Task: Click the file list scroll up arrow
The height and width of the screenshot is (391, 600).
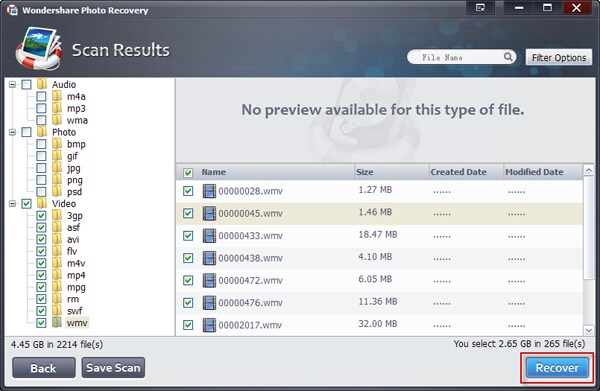Action: tap(589, 170)
